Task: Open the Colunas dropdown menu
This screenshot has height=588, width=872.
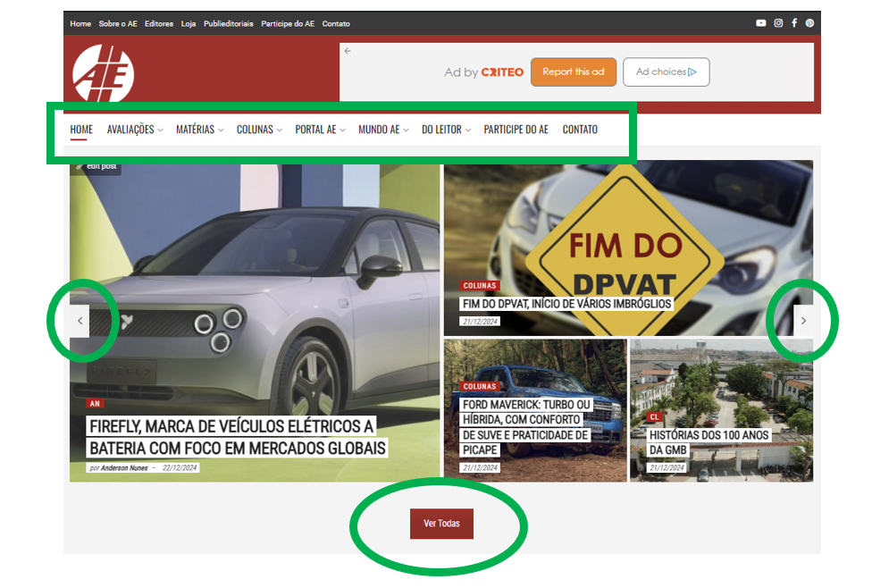Action: tap(259, 130)
